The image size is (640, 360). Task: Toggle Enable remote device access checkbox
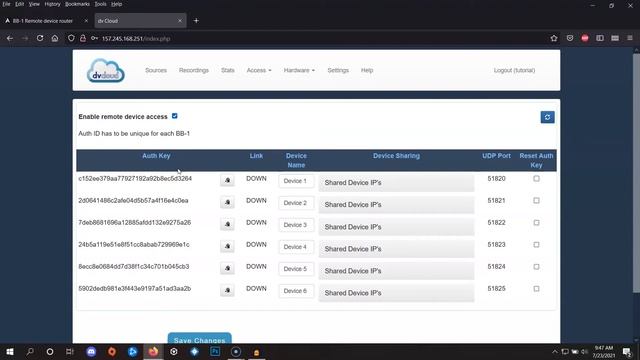175,116
